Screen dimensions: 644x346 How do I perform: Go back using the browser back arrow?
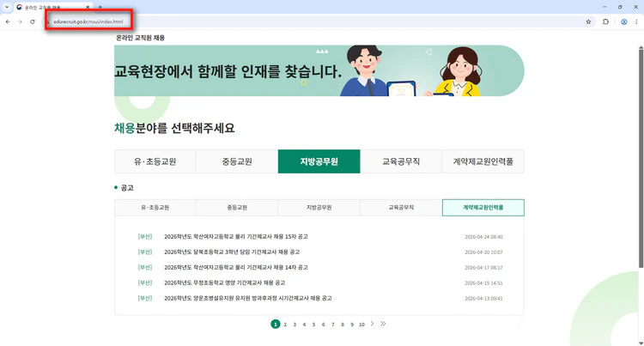point(8,21)
